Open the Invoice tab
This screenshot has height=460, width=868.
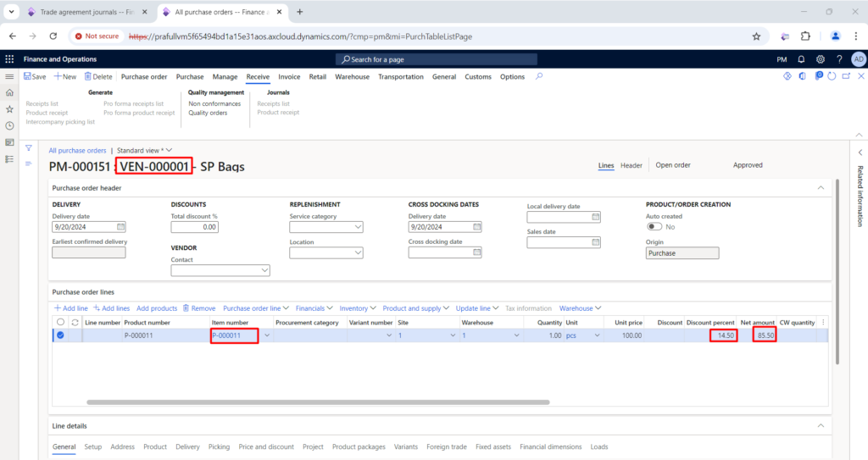click(x=289, y=77)
